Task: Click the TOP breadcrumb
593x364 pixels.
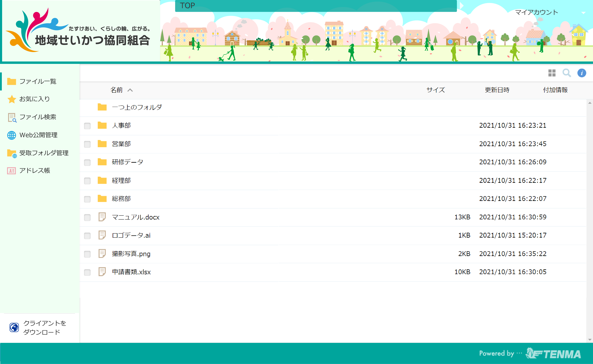Action: click(x=187, y=6)
